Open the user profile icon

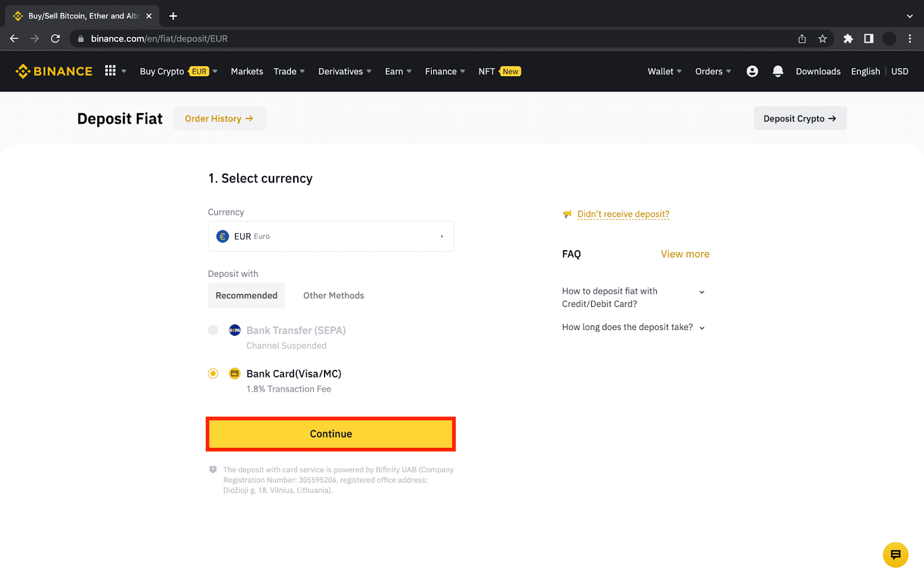pos(752,71)
